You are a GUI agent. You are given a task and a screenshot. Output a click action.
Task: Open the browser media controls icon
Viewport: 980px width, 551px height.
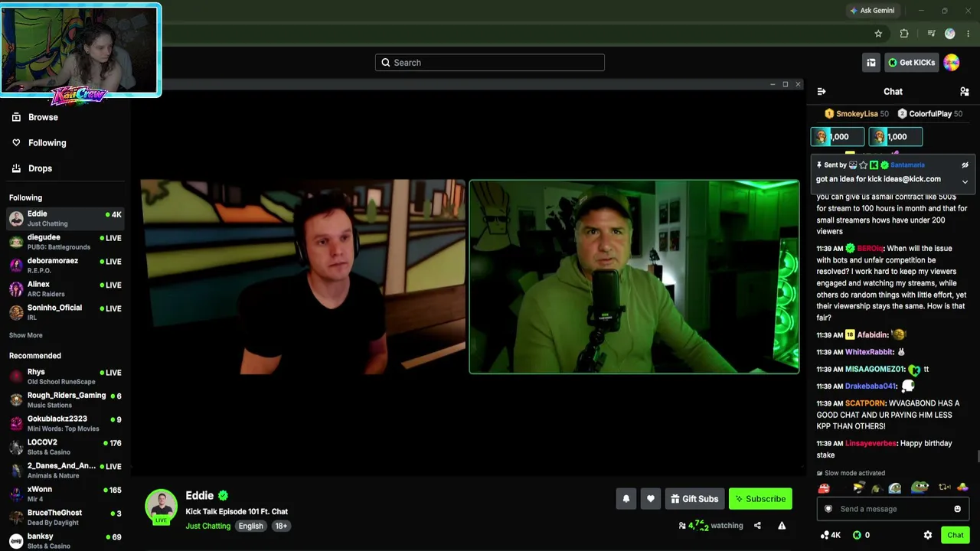(x=931, y=34)
